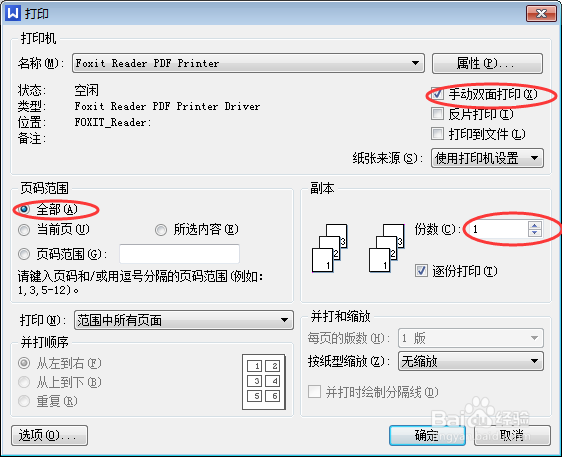Decrease copies with the down spinner arrow
Viewport: 562px width, 457px height.
point(534,233)
